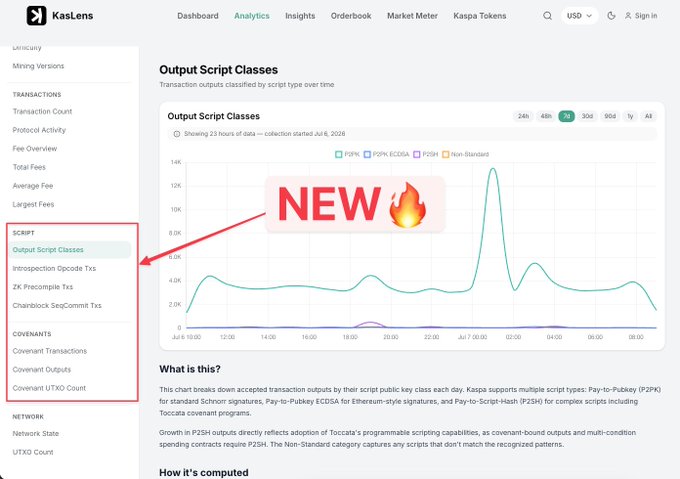Open the search magnifier icon

pos(547,16)
